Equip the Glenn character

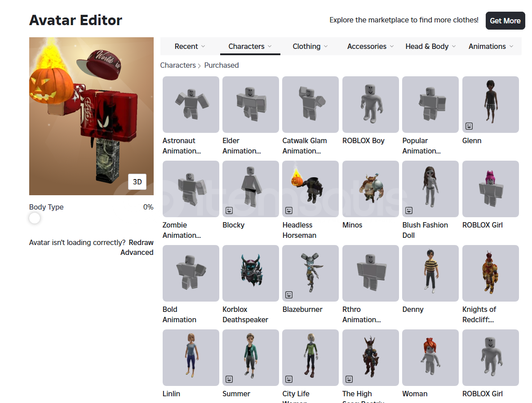[491, 105]
